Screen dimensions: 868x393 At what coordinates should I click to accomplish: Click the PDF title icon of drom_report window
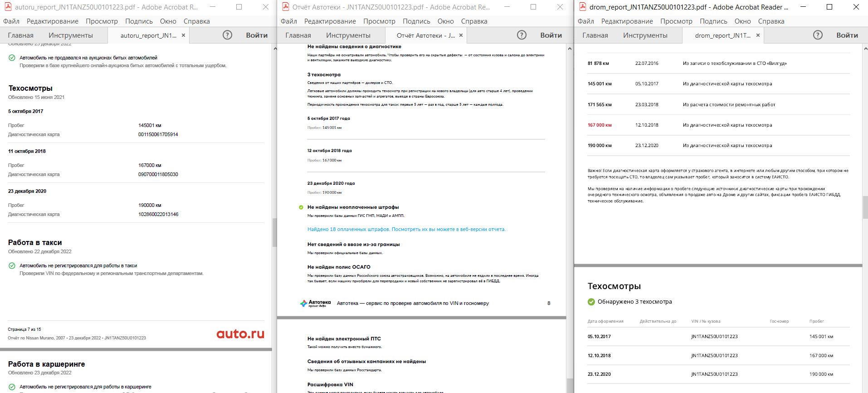(x=582, y=7)
